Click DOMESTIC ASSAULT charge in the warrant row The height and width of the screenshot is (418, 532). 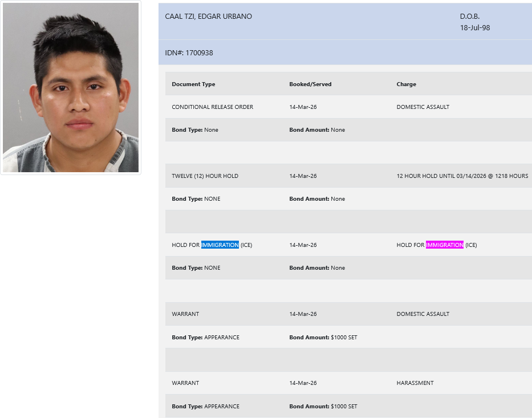point(423,314)
